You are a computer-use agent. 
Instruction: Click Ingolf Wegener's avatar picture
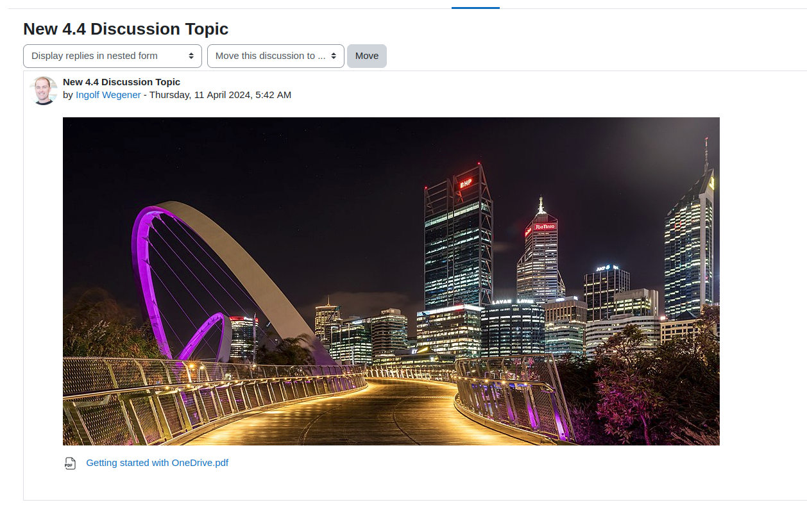pos(44,90)
